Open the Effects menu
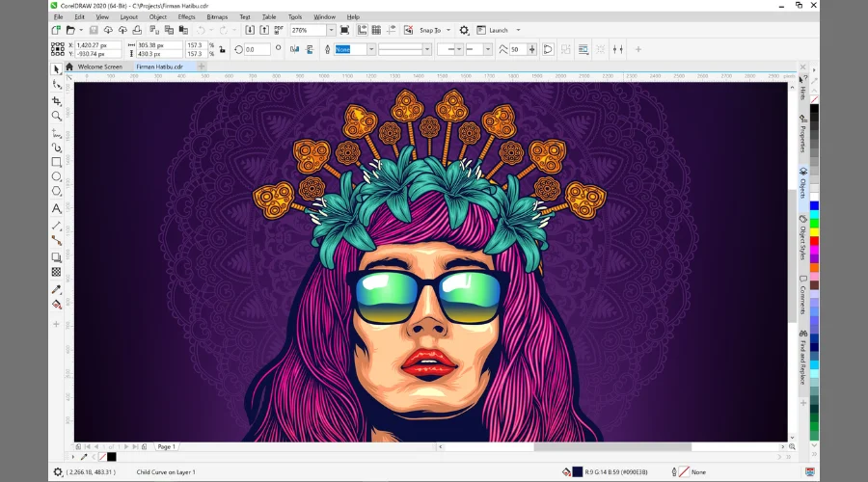Viewport: 868px width, 482px height. [186, 16]
